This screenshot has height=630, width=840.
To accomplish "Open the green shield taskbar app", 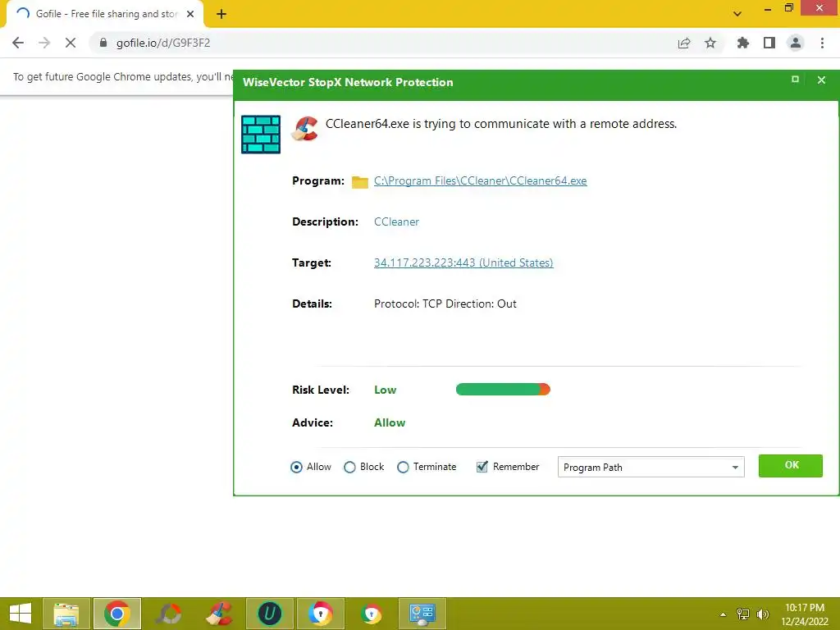I will point(372,614).
